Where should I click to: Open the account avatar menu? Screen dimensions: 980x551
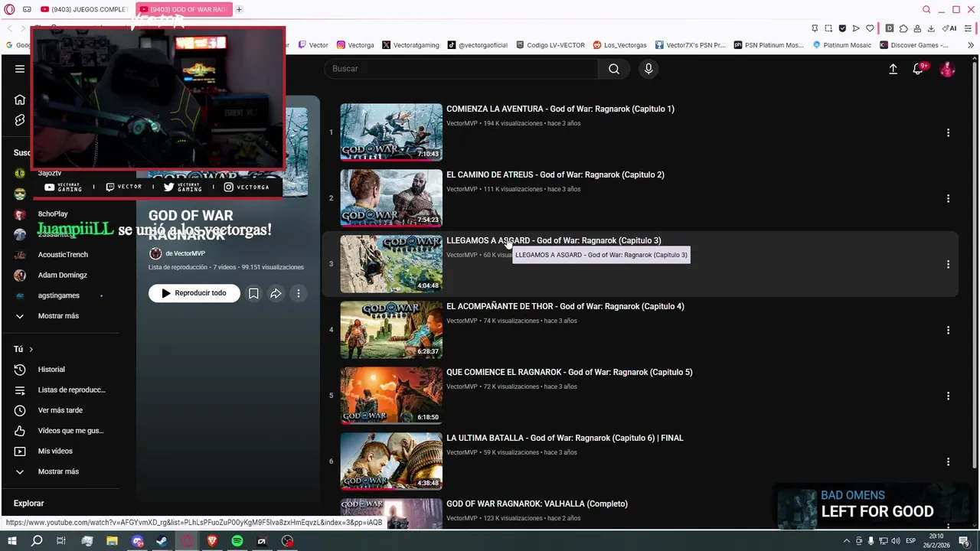[x=948, y=69]
